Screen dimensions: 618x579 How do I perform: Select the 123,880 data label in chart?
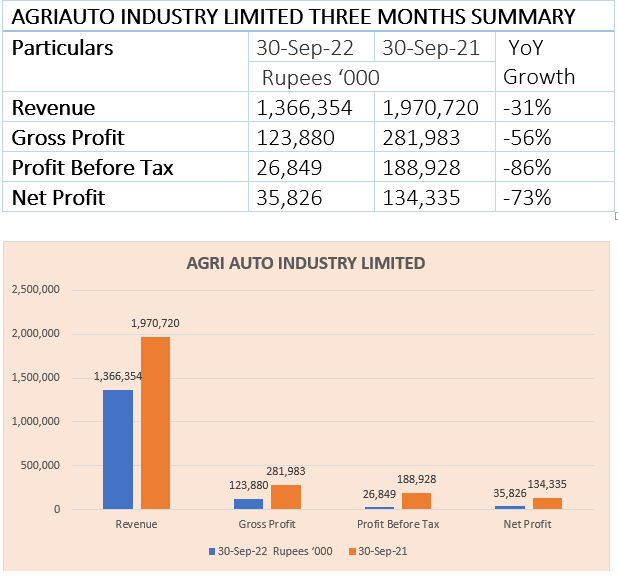coord(249,485)
